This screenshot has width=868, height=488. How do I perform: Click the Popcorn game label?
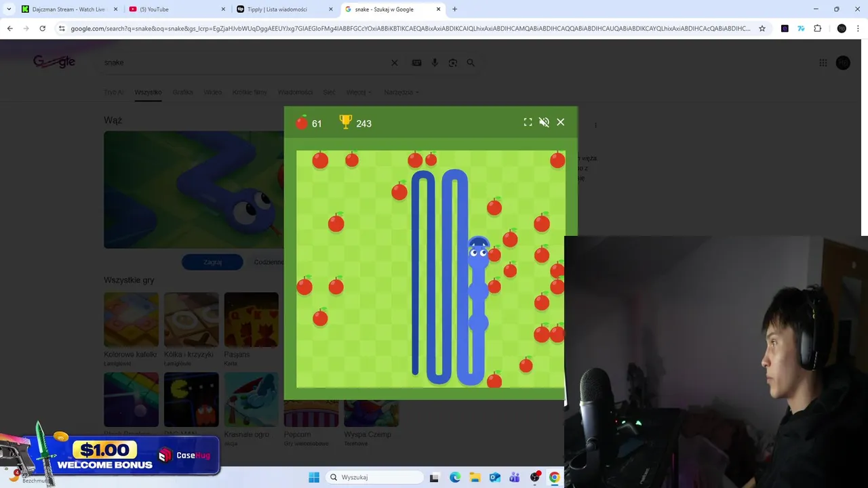click(x=298, y=434)
